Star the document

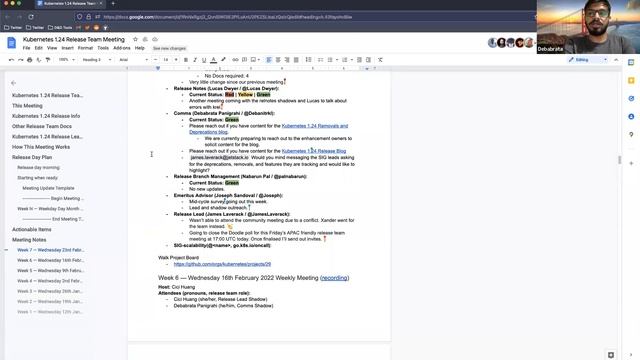coord(136,39)
